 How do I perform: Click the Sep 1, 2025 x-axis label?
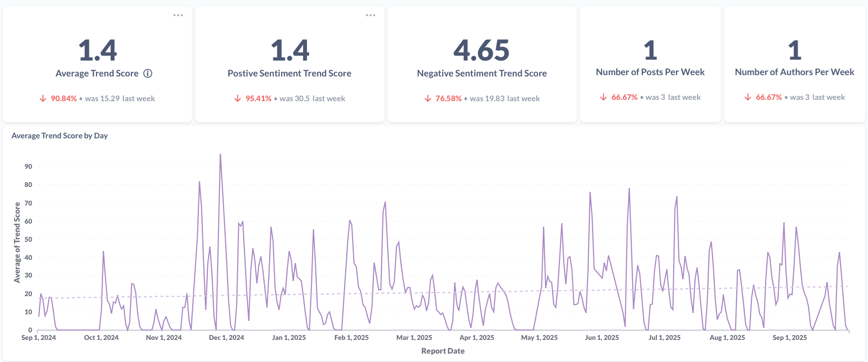pos(789,338)
